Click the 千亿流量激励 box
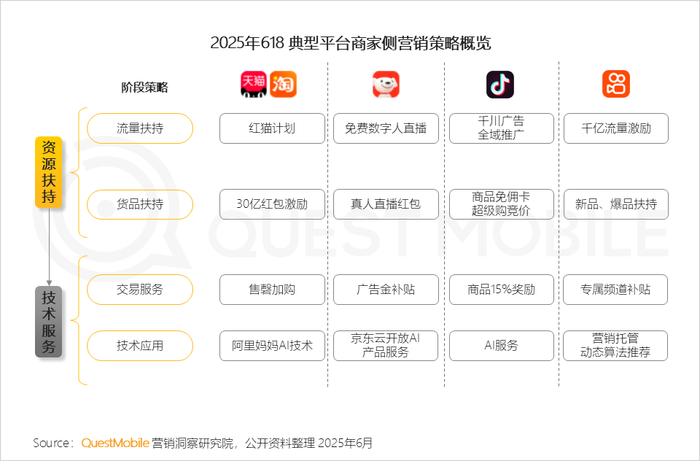 click(x=616, y=129)
